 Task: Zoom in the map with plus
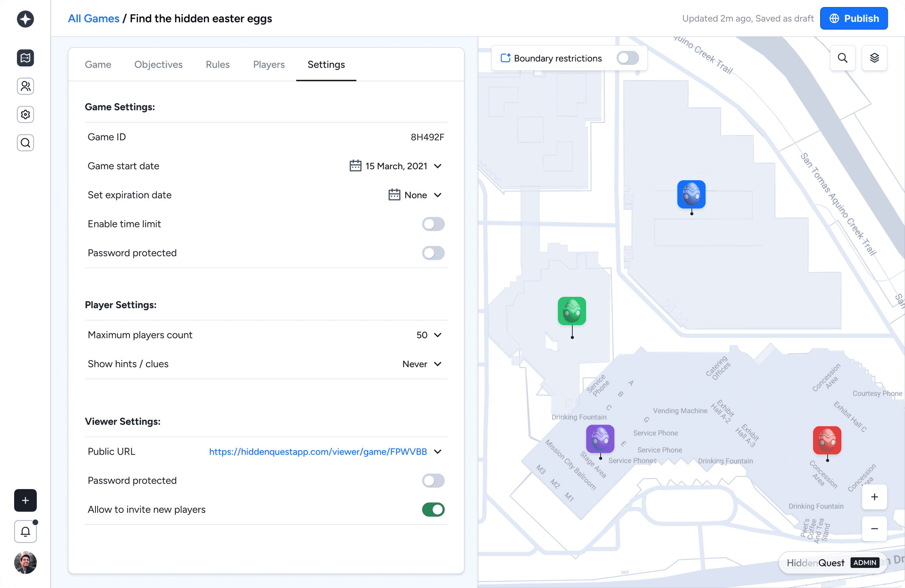pos(874,497)
